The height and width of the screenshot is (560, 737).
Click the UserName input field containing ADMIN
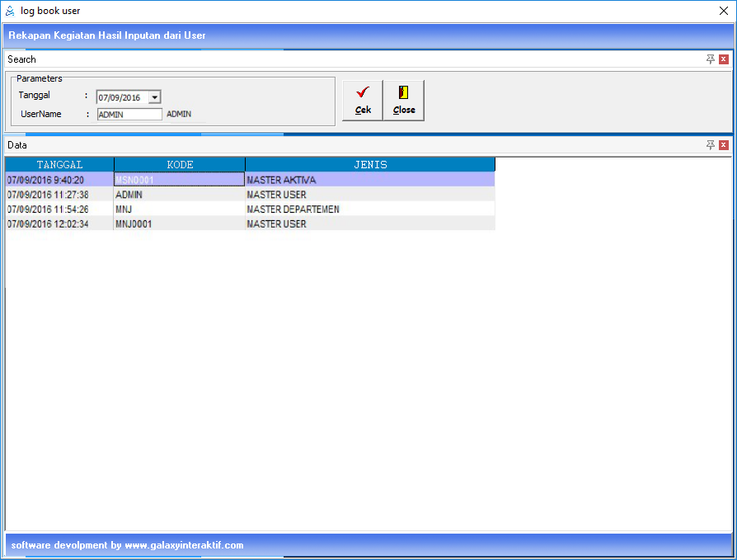(129, 115)
